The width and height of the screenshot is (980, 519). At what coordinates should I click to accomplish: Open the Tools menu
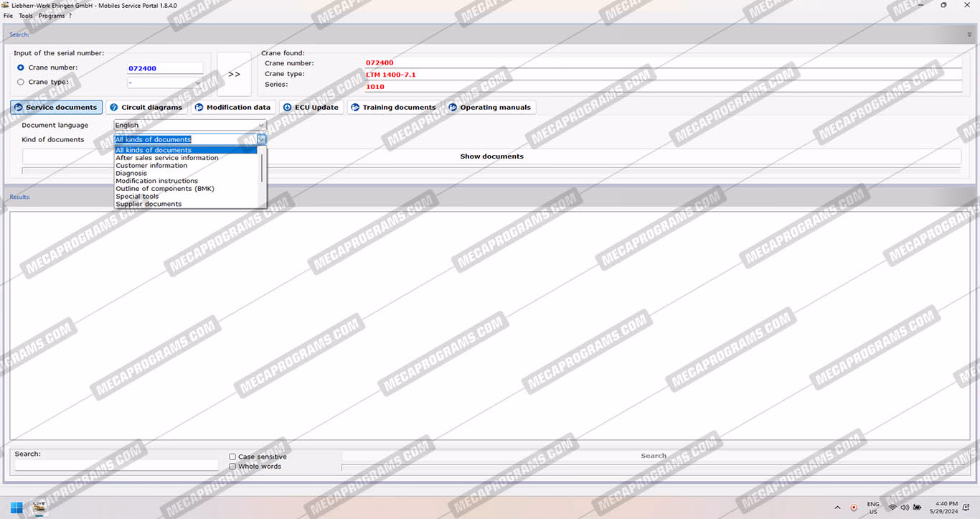tap(26, 16)
